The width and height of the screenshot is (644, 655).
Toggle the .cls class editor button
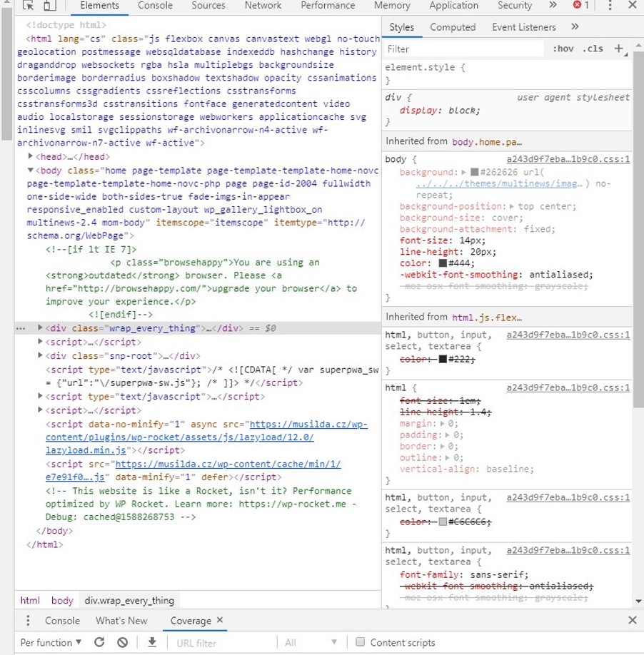pos(593,49)
